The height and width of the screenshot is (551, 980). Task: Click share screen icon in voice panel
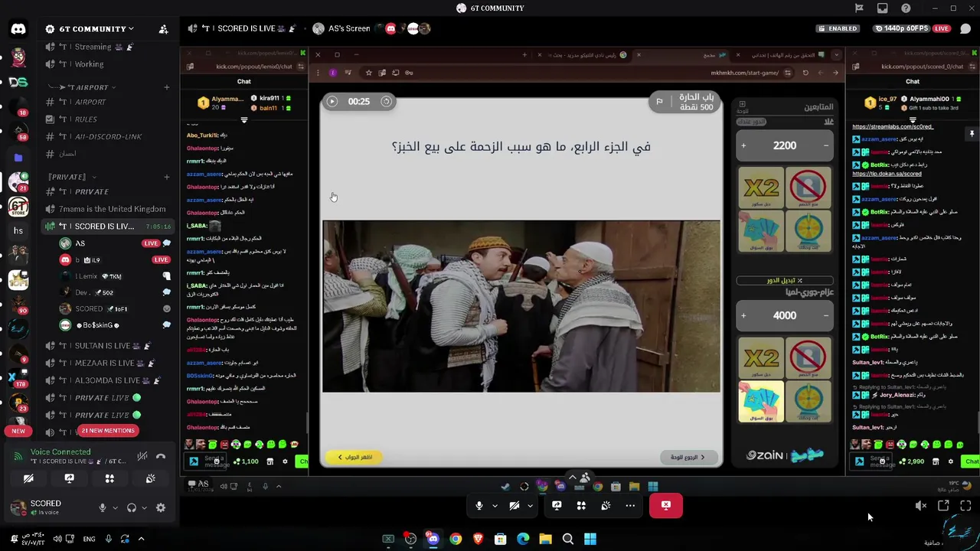click(69, 478)
